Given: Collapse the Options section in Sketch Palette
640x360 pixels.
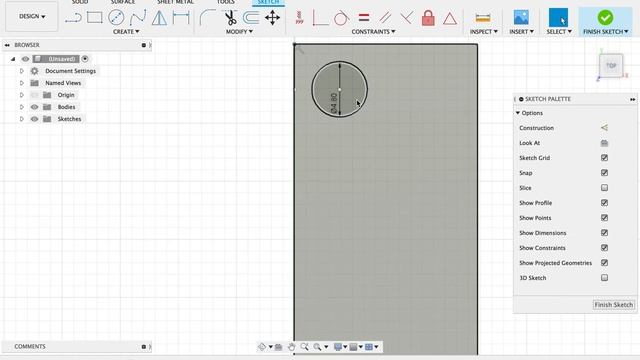Looking at the screenshot, I should (518, 113).
